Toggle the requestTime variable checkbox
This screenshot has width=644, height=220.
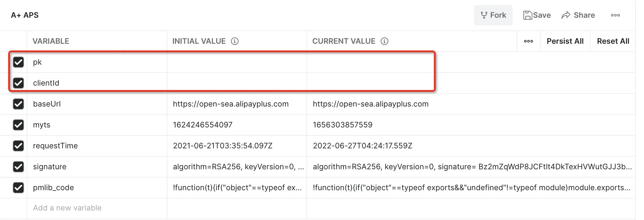pos(18,146)
